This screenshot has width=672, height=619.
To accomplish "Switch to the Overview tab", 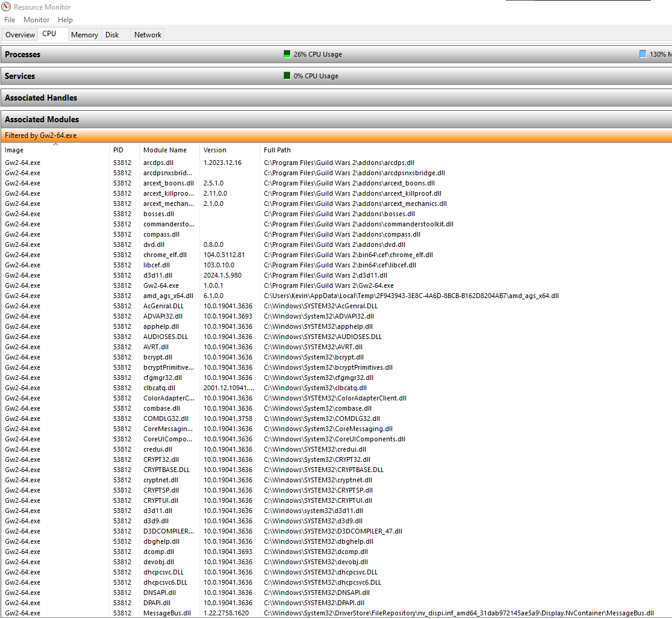I will coord(20,35).
